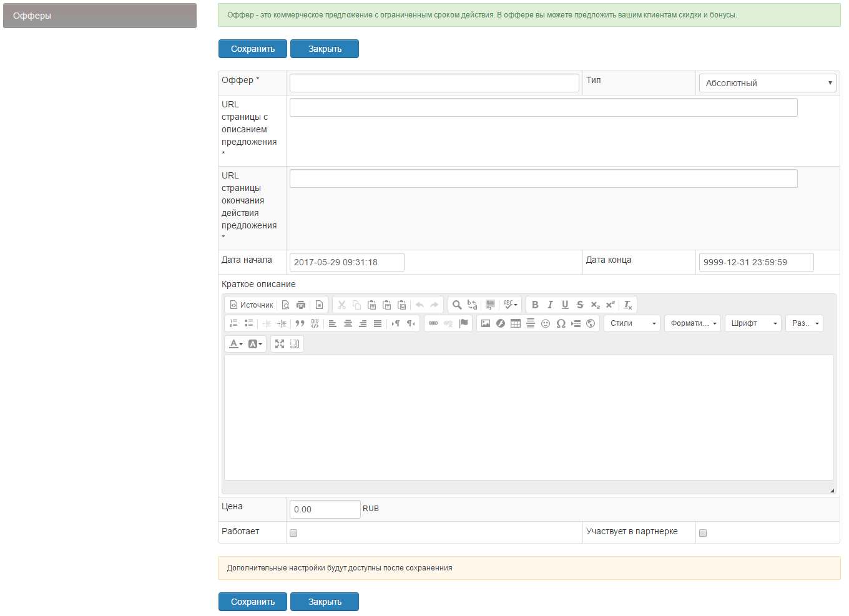This screenshot has height=616, width=849.
Task: Maximize the editor with the fullscreen icon
Action: tap(280, 344)
